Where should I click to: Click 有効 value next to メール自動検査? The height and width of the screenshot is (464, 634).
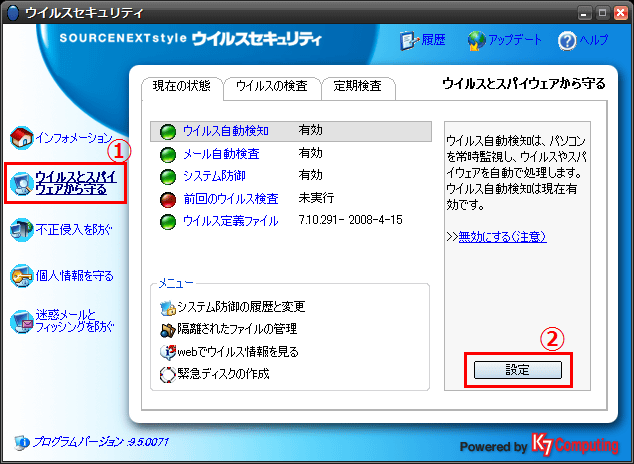pyautogui.click(x=311, y=153)
